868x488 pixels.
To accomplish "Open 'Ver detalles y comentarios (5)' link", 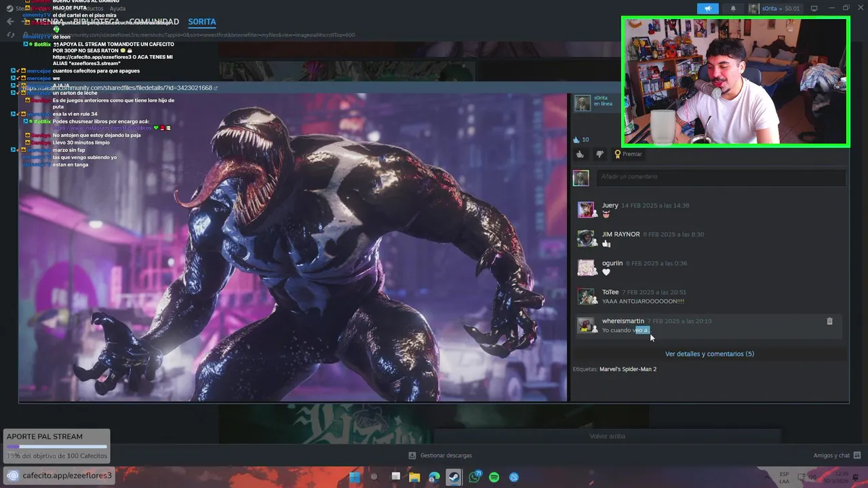I will point(709,354).
